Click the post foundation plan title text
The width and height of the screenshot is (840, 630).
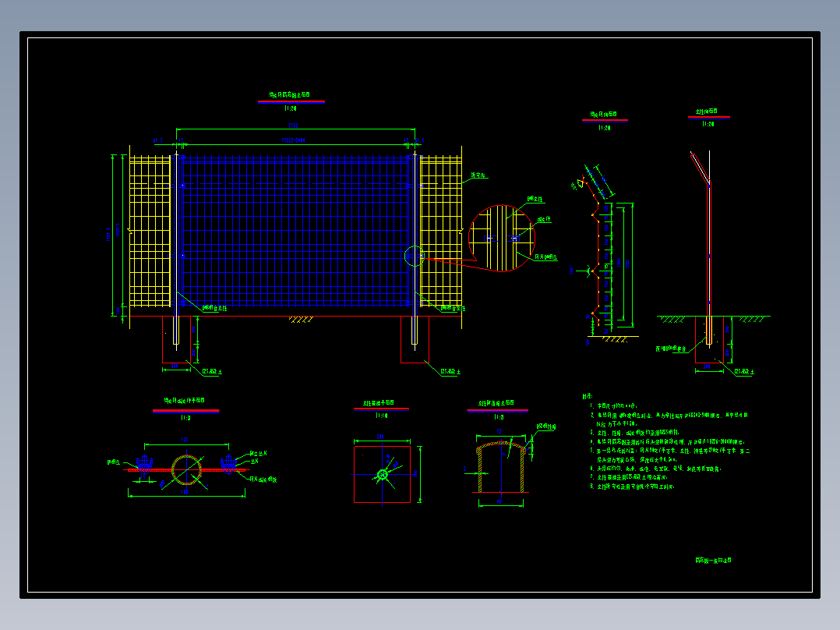pyautogui.click(x=379, y=402)
